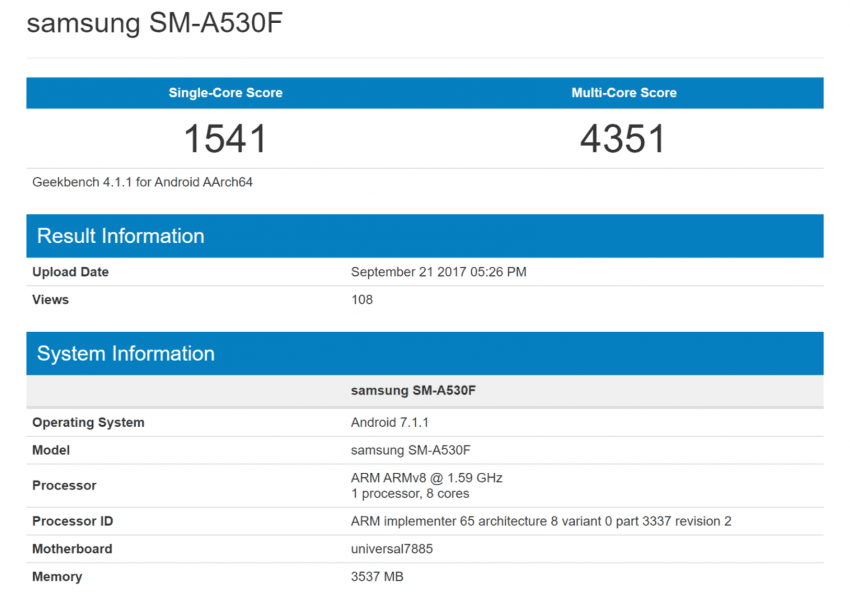Screen dimensions: 850x599
Task: Select the 1 processor, 8 cores text
Action: click(410, 494)
